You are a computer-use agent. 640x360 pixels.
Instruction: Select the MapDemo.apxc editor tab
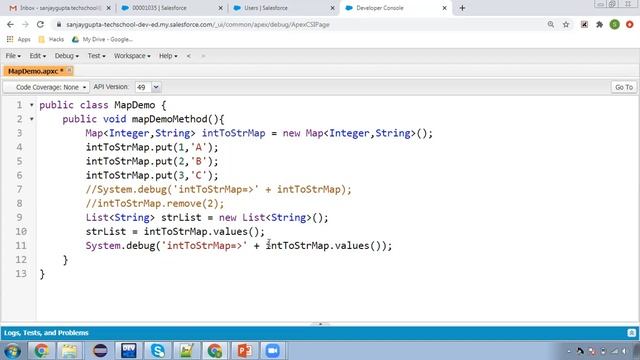pos(34,71)
